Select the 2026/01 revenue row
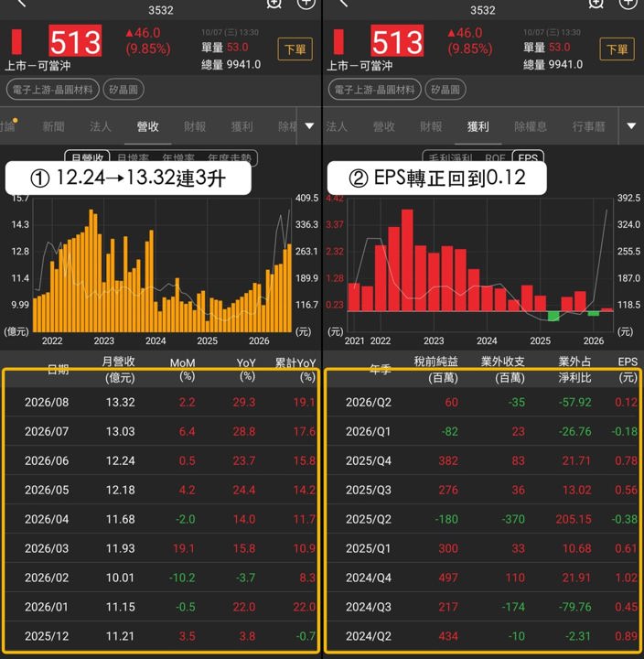The image size is (644, 659). click(161, 607)
